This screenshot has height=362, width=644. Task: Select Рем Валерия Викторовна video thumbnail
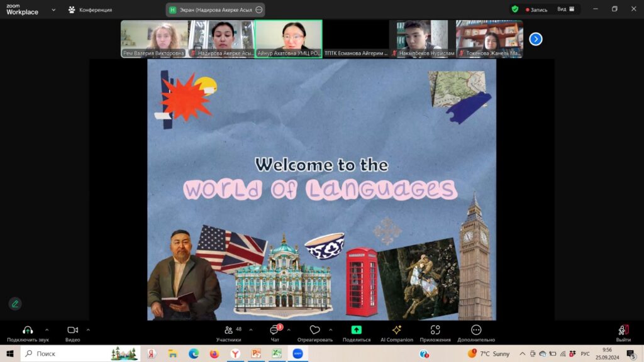tap(154, 39)
